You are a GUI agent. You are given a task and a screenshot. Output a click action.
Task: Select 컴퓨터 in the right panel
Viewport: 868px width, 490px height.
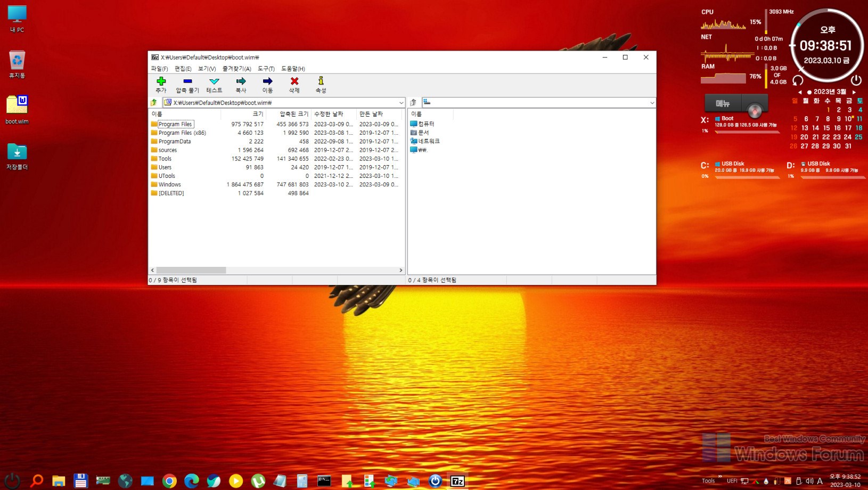click(x=422, y=124)
